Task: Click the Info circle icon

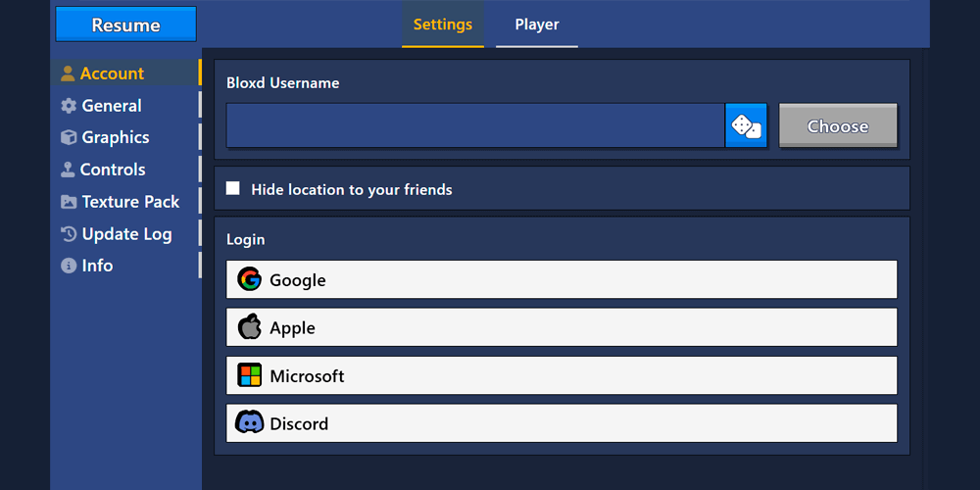Action: (x=69, y=266)
